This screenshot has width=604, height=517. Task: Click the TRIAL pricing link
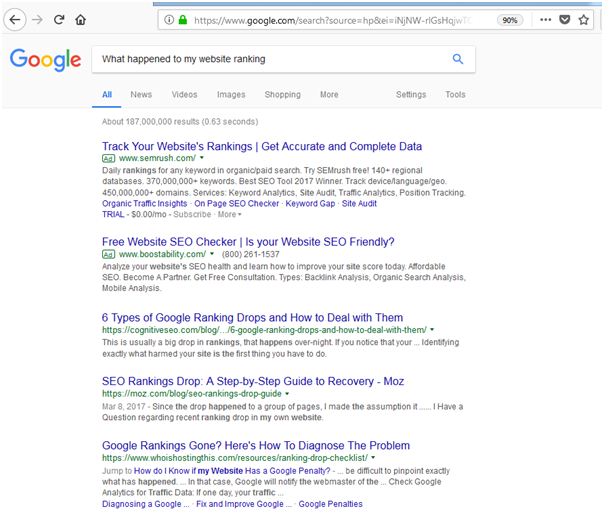113,215
